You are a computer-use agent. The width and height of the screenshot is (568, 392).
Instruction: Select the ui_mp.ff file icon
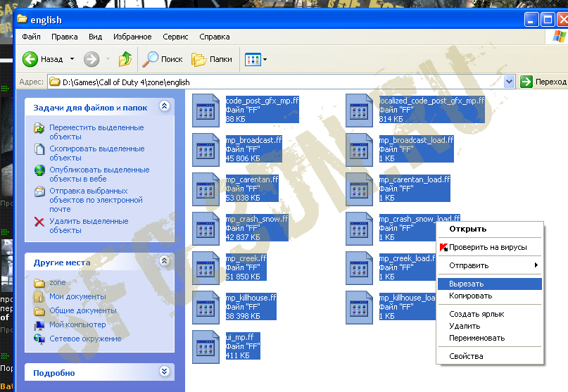coord(207,346)
